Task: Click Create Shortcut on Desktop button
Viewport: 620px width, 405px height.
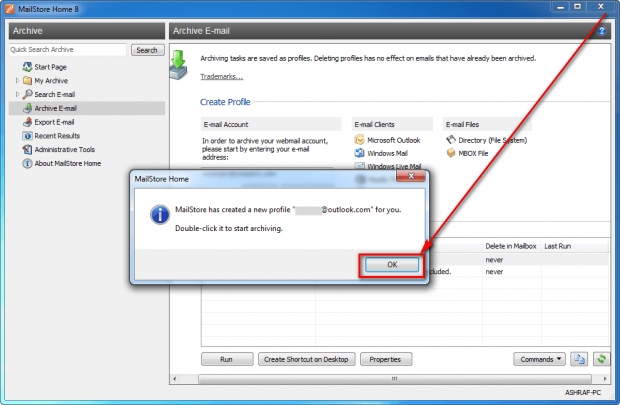Action: pyautogui.click(x=306, y=359)
